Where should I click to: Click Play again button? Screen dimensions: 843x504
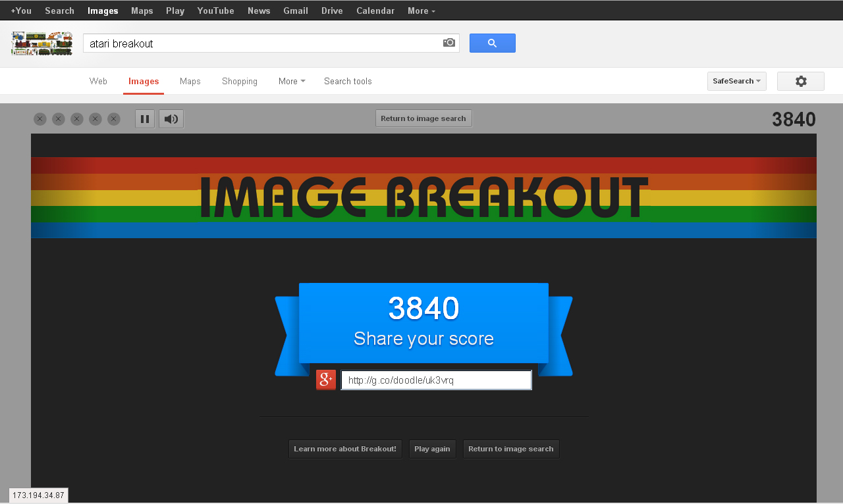coord(432,449)
